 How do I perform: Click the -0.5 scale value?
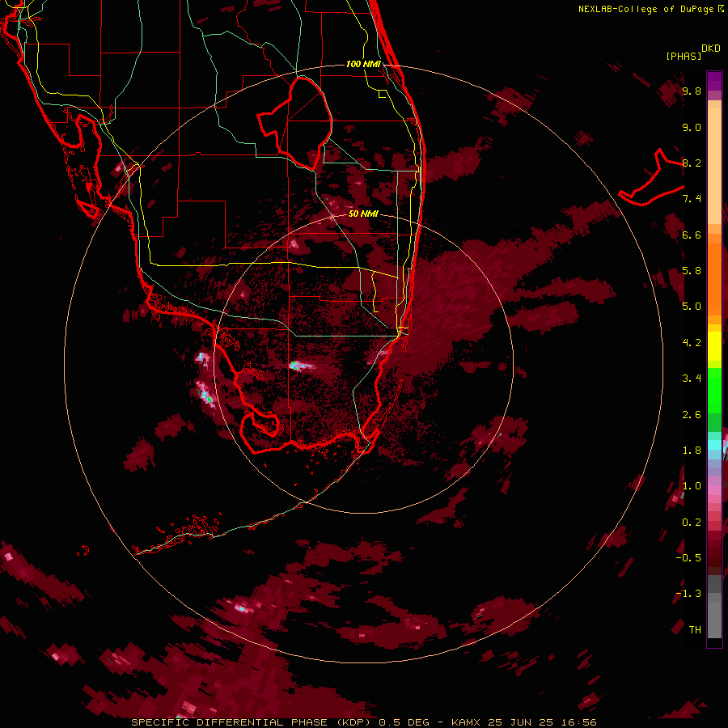pyautogui.click(x=688, y=558)
